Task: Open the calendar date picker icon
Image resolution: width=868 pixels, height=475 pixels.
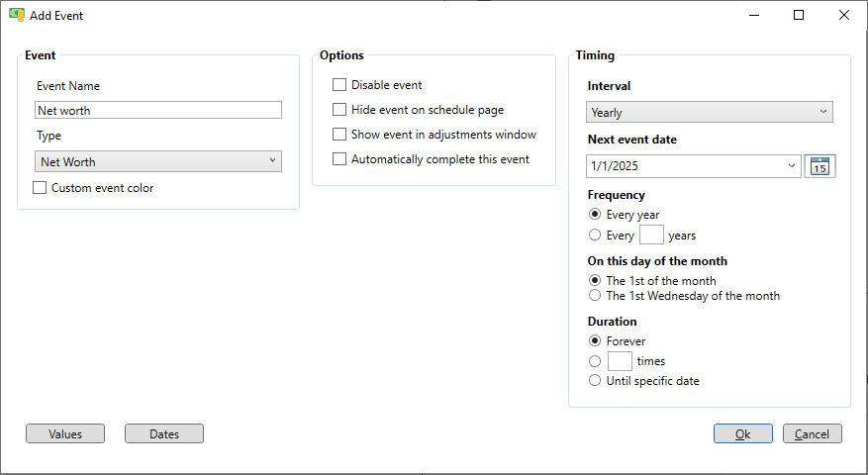Action: click(x=820, y=166)
